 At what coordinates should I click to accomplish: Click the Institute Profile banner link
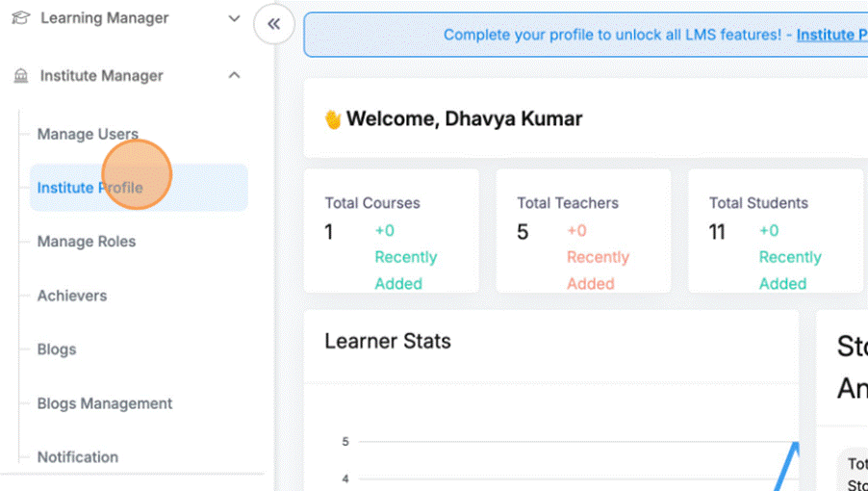point(831,35)
